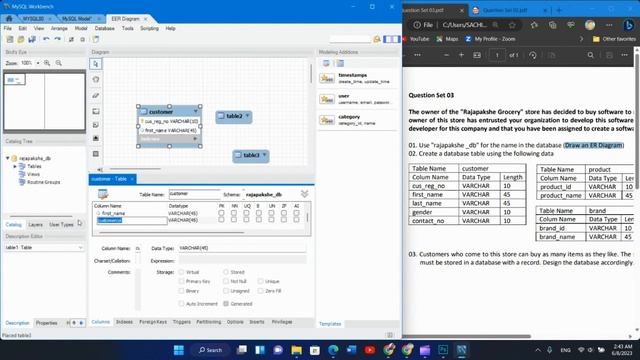640x360 pixels.
Task: Collapse the customer table via header arrow
Action: 196,111
